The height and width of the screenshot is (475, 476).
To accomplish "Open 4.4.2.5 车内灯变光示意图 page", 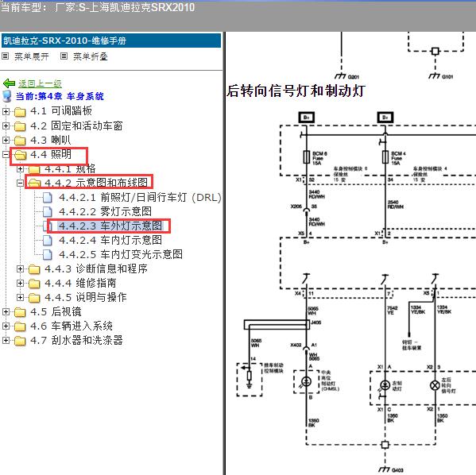I will (121, 254).
